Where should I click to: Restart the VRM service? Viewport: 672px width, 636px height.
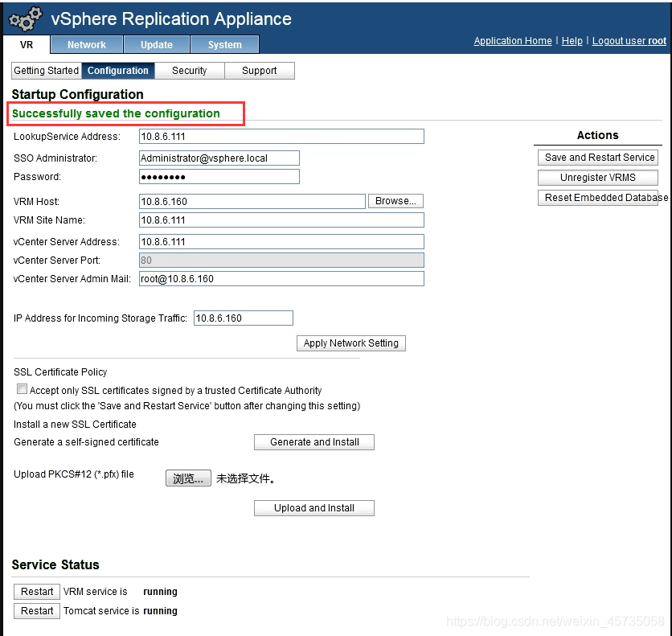pyautogui.click(x=37, y=592)
